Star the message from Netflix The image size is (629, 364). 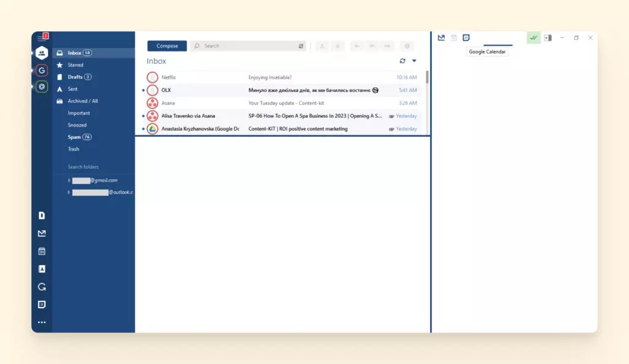pyautogui.click(x=152, y=77)
